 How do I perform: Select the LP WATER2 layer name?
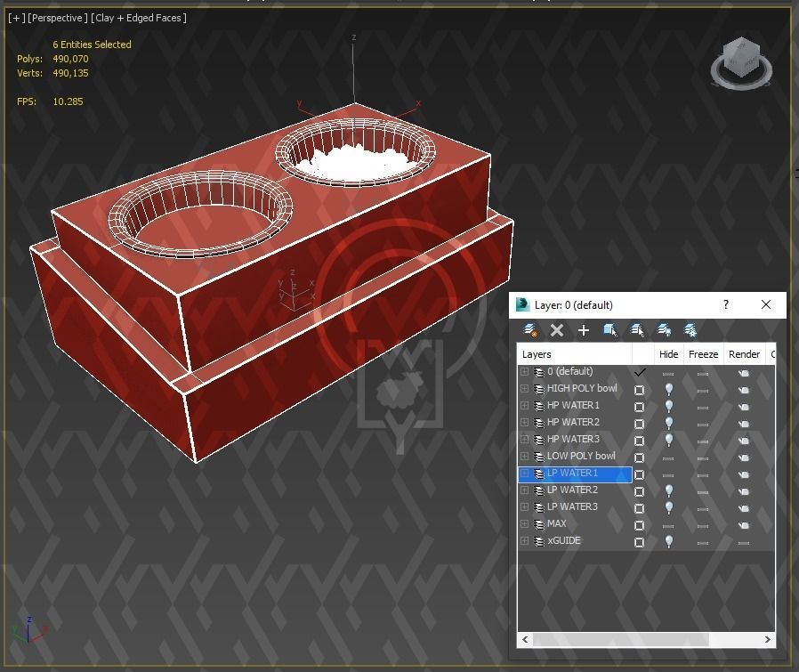point(572,490)
